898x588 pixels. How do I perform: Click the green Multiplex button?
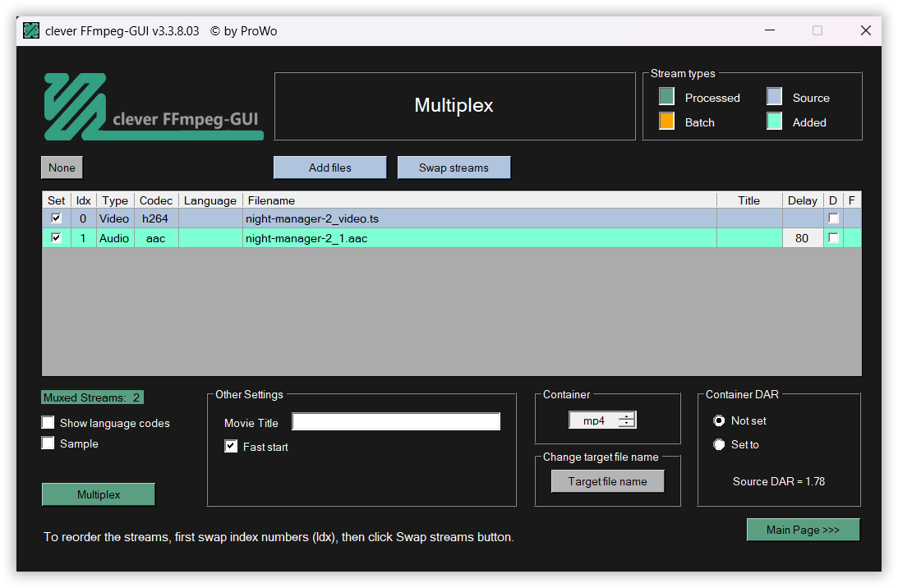[x=99, y=494]
